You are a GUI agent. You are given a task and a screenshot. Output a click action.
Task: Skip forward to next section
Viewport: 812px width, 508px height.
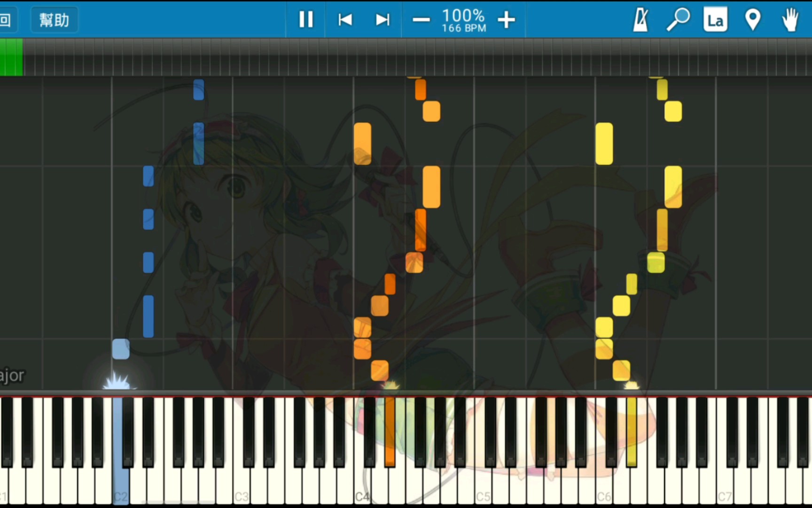[x=383, y=20]
